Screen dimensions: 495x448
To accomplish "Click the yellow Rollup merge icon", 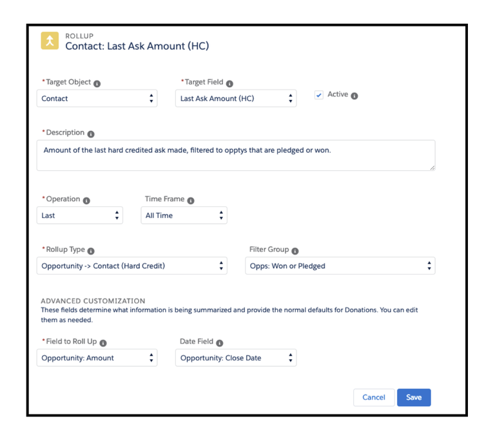I will [x=50, y=41].
